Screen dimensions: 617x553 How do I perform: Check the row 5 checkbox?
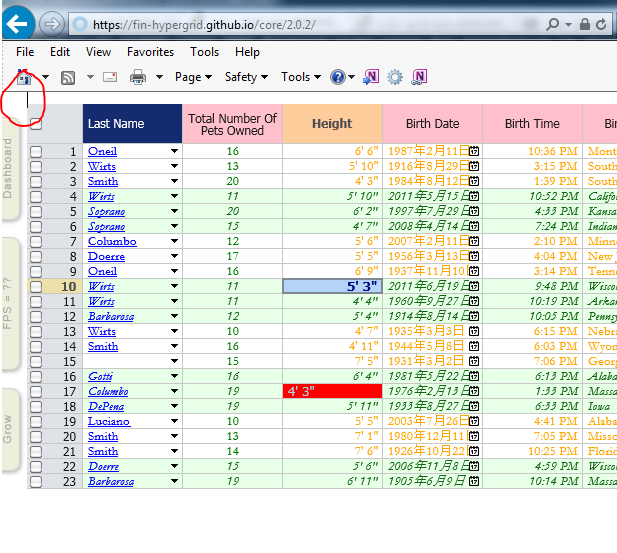click(x=36, y=211)
